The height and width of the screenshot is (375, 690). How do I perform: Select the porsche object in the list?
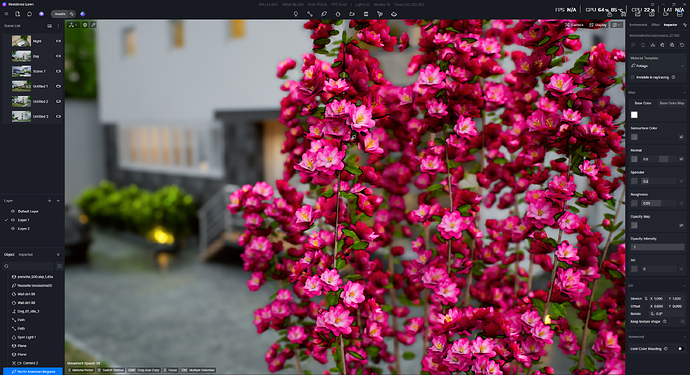[35, 277]
